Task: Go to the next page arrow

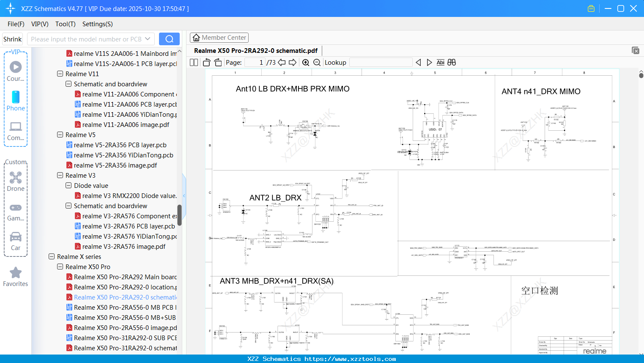Action: 293,63
